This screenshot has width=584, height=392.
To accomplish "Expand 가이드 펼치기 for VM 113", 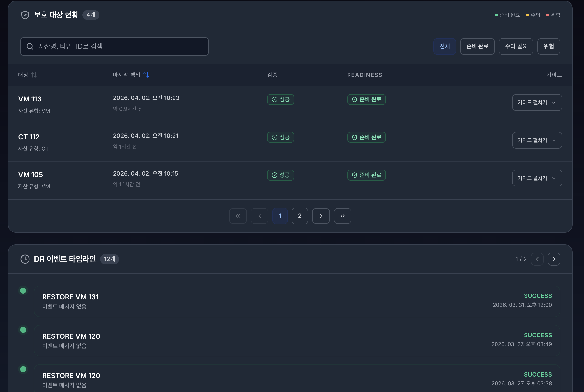I will click(537, 102).
